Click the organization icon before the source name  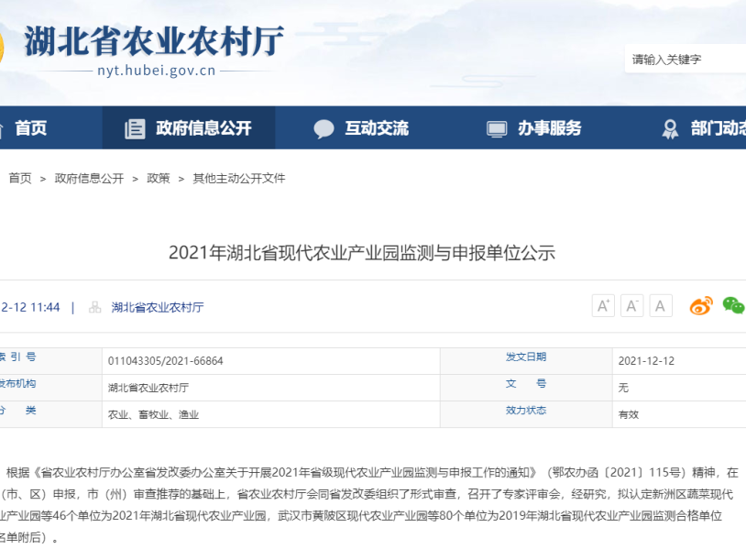(95, 307)
